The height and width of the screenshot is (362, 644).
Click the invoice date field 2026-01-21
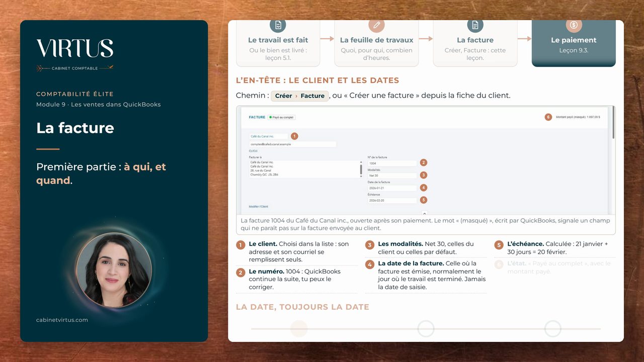(x=392, y=188)
